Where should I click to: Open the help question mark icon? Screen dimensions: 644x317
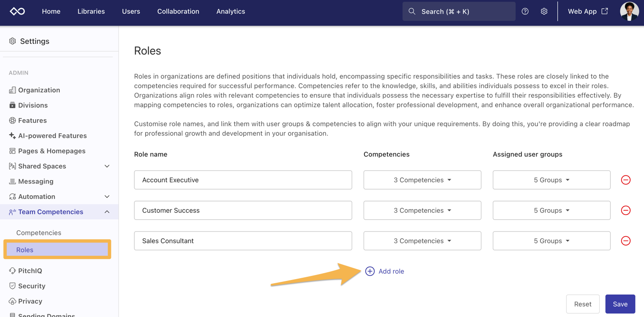[x=525, y=11]
